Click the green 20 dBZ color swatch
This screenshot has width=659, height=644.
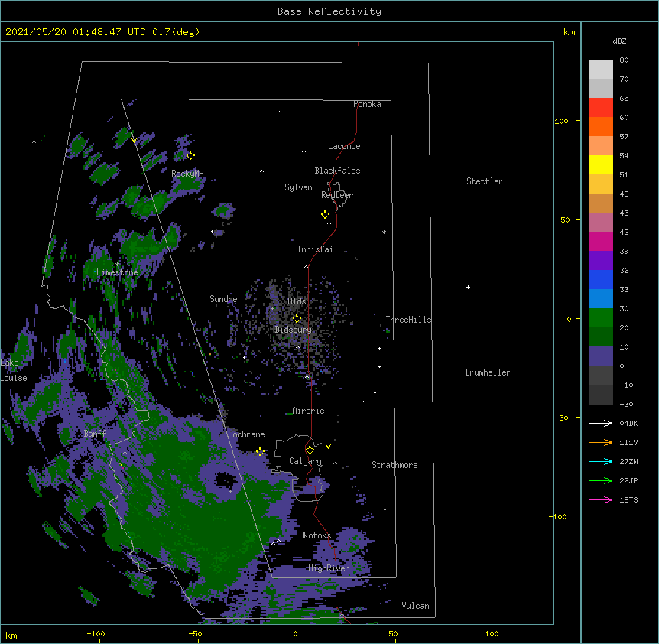click(601, 318)
